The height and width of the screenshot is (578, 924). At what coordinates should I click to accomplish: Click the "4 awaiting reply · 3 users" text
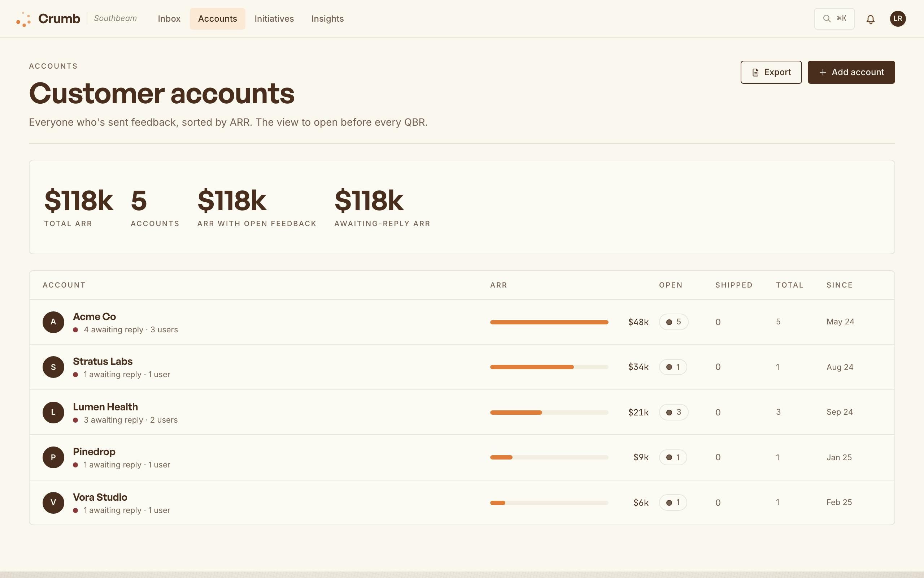tap(131, 329)
